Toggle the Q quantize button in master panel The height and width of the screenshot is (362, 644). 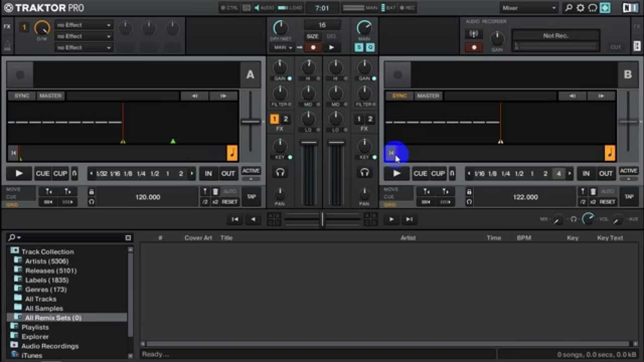[x=370, y=47]
